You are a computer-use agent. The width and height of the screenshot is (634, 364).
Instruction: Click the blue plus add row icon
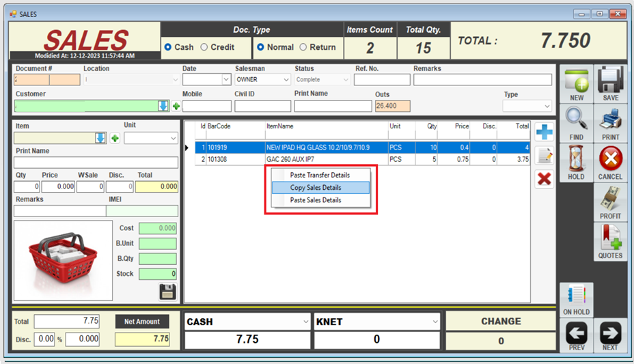(545, 132)
